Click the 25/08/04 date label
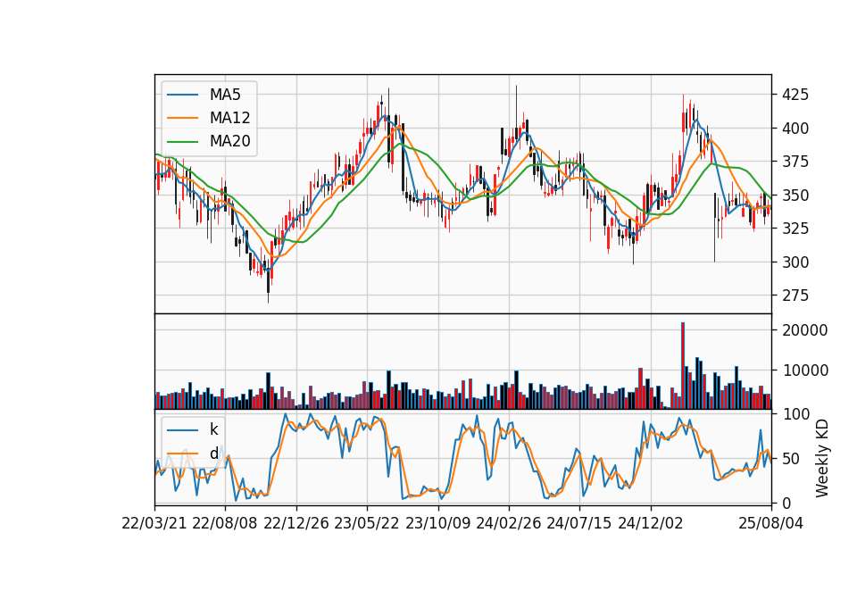The width and height of the screenshot is (857, 616). [770, 524]
